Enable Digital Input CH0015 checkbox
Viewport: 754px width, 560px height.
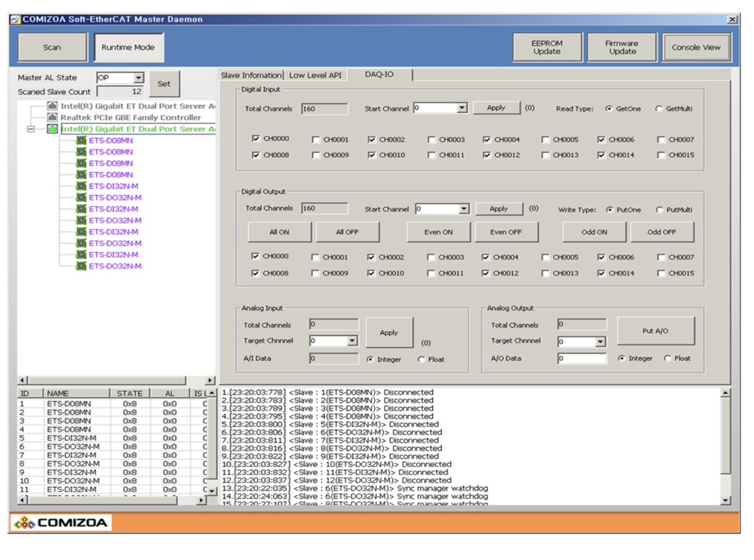pyautogui.click(x=660, y=155)
